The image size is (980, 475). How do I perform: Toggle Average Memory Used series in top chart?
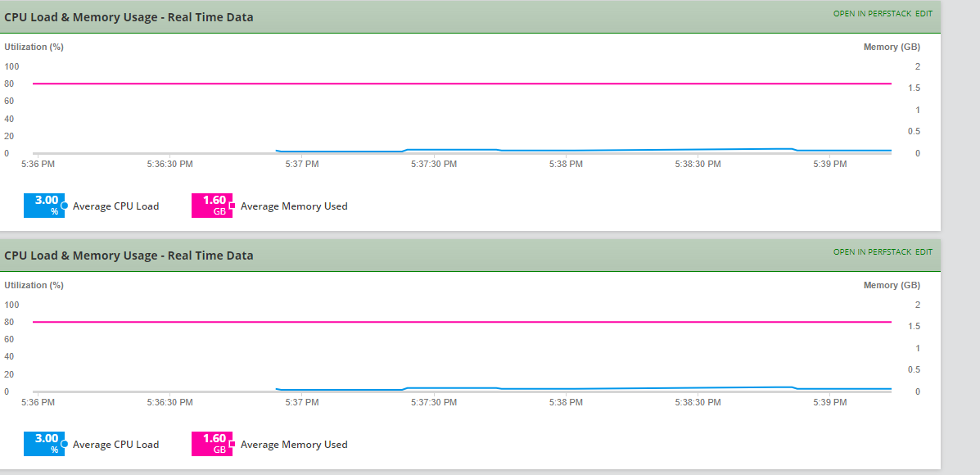pos(294,206)
